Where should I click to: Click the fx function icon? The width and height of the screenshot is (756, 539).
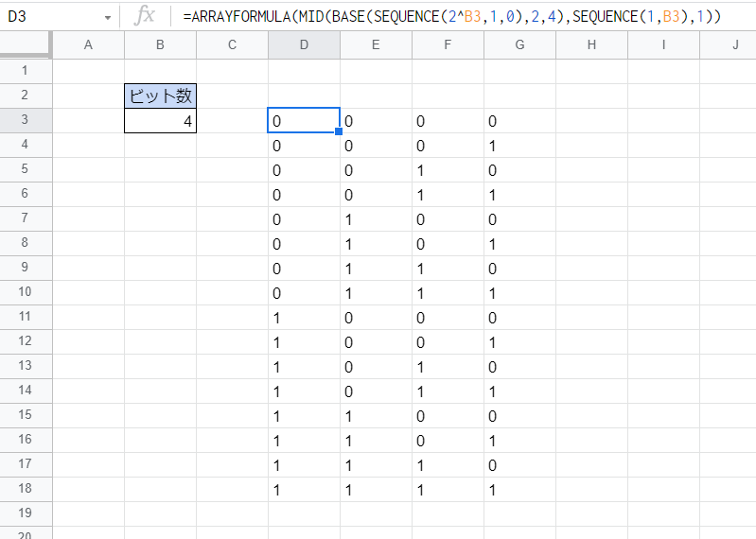coord(144,16)
